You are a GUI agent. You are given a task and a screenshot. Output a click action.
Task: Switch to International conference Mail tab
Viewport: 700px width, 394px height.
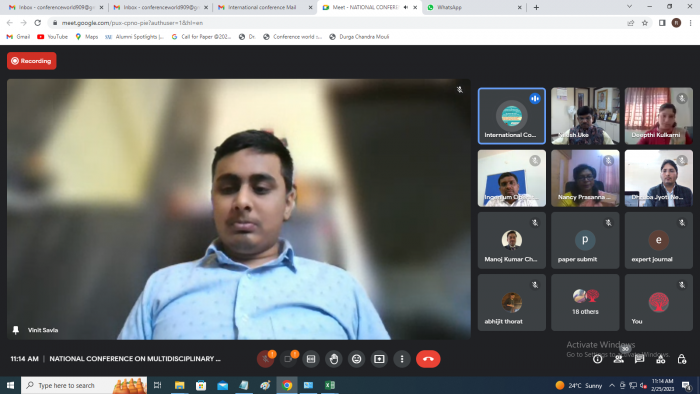(265, 8)
